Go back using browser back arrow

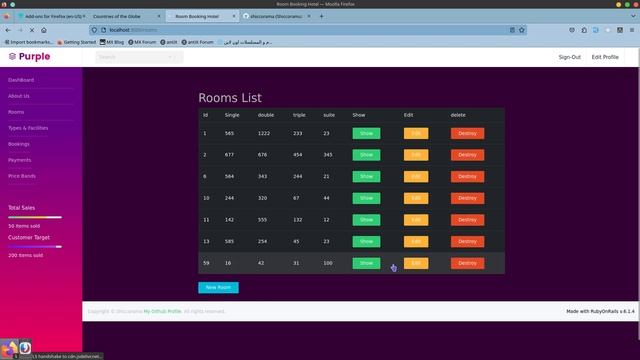tap(8, 30)
